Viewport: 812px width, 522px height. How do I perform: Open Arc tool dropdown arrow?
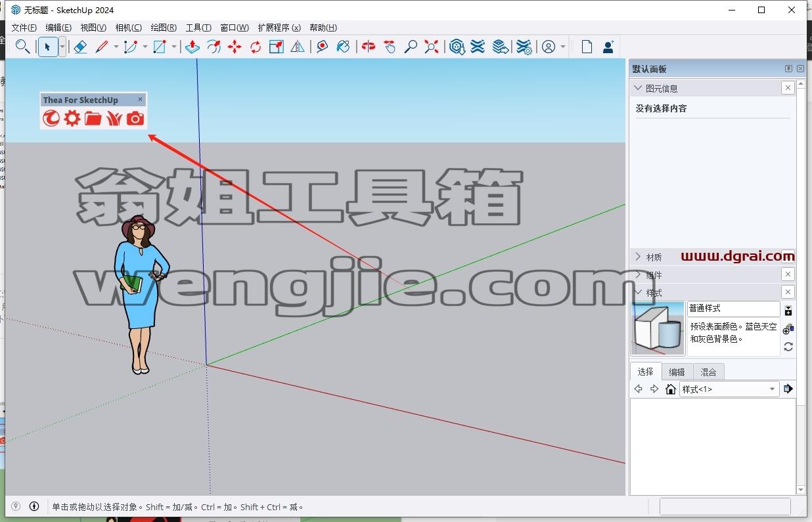point(145,47)
